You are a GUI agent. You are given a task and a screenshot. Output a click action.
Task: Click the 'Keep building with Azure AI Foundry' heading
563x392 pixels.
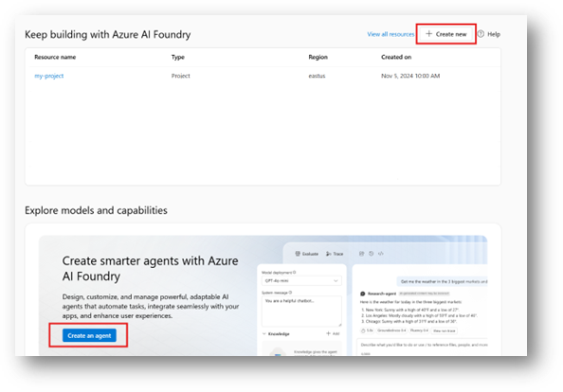108,34
